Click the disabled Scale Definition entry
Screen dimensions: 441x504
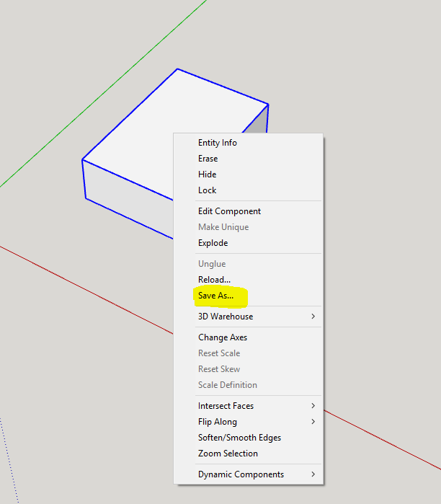(249, 385)
